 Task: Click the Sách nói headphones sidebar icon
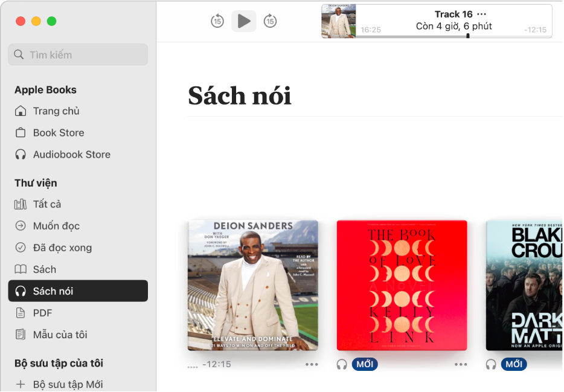tap(21, 291)
